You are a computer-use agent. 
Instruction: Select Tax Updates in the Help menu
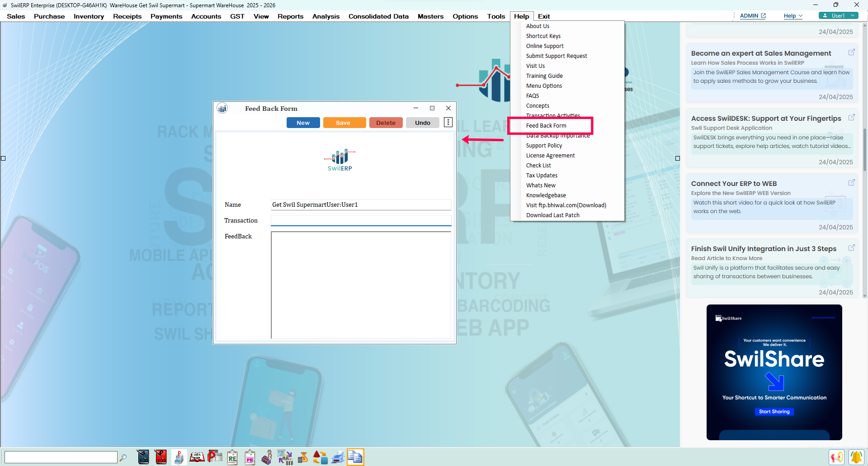pyautogui.click(x=542, y=176)
